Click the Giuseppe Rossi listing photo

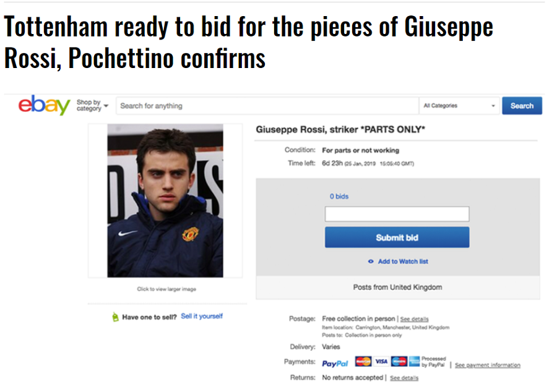[x=165, y=200]
